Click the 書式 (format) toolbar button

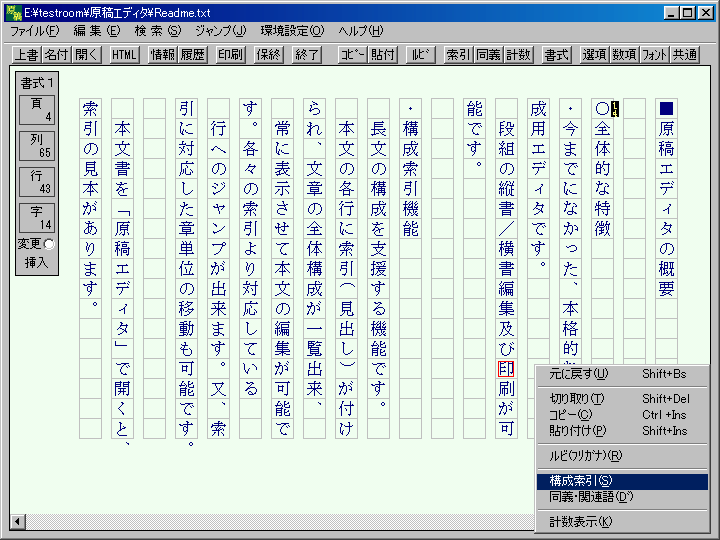556,55
